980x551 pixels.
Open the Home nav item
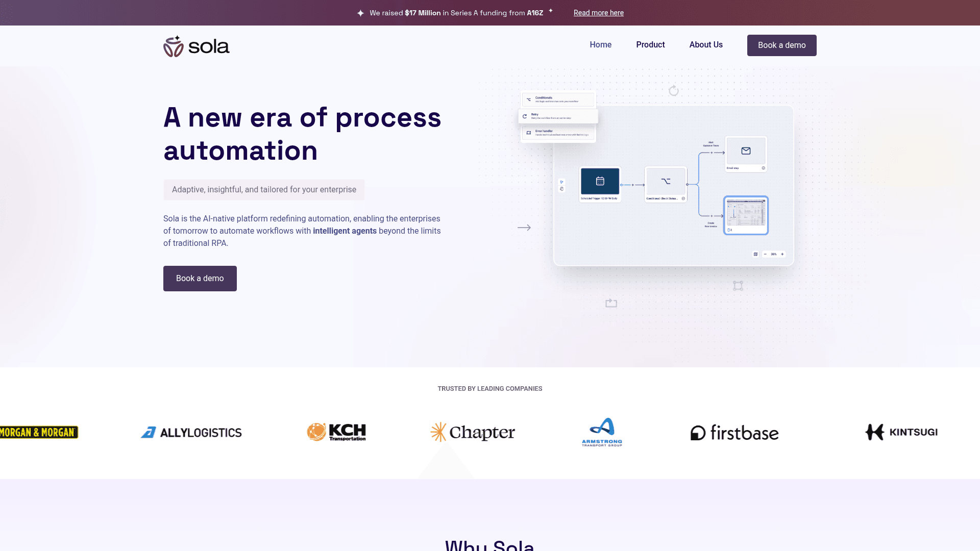(600, 45)
